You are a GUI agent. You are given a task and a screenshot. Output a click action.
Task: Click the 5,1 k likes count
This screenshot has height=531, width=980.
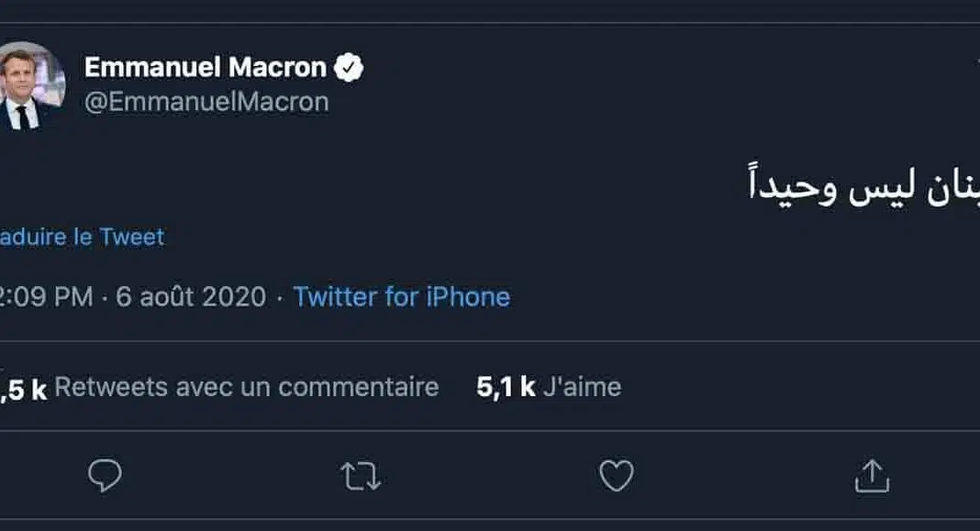[506, 387]
